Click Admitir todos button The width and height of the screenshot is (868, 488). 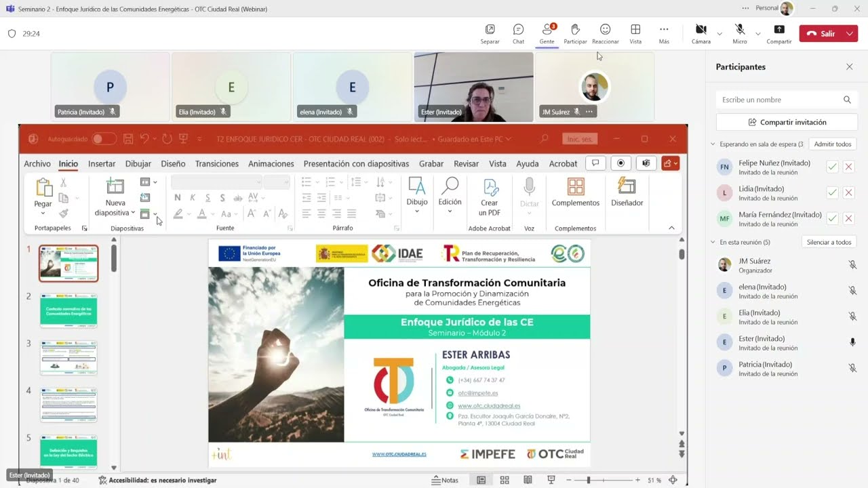click(x=833, y=144)
